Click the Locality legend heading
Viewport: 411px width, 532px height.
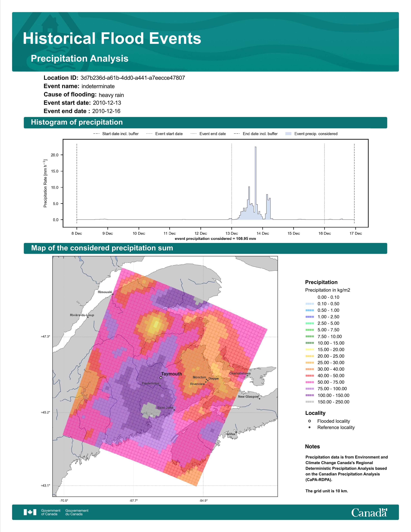click(315, 413)
